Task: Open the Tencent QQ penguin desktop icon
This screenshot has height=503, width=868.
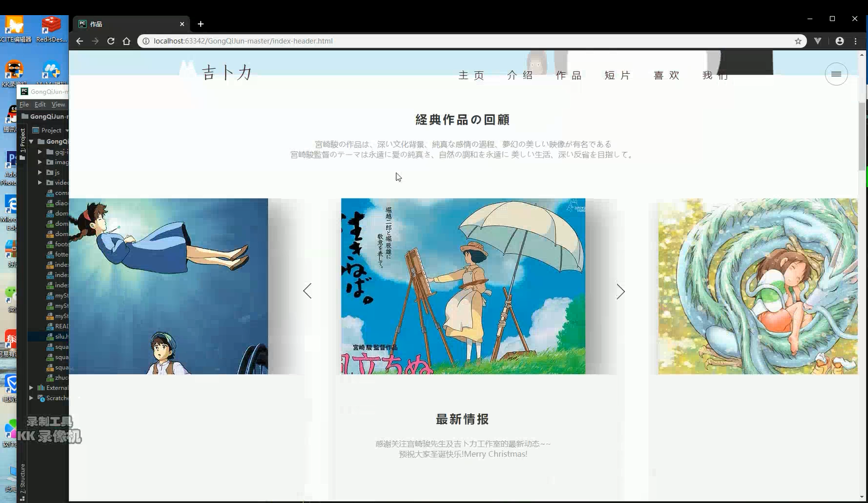Action: click(x=12, y=119)
